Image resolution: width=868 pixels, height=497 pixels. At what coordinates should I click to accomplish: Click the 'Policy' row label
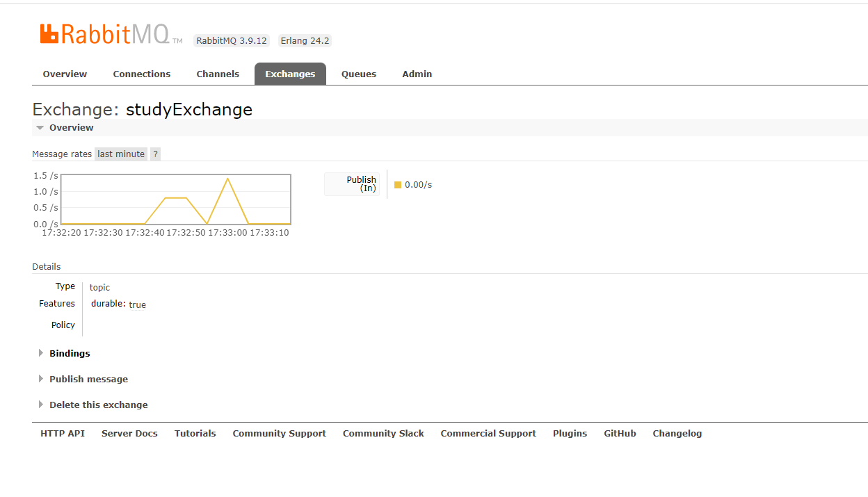[63, 325]
